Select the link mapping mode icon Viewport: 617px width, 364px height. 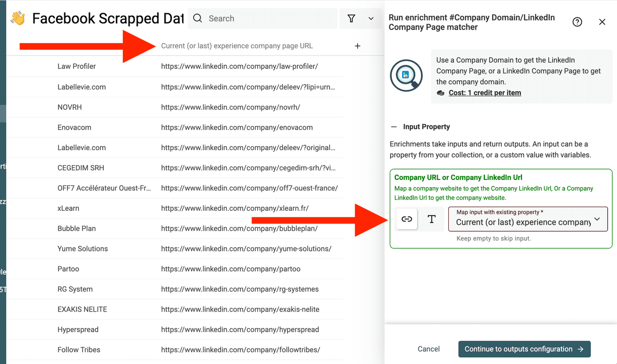[x=407, y=219]
